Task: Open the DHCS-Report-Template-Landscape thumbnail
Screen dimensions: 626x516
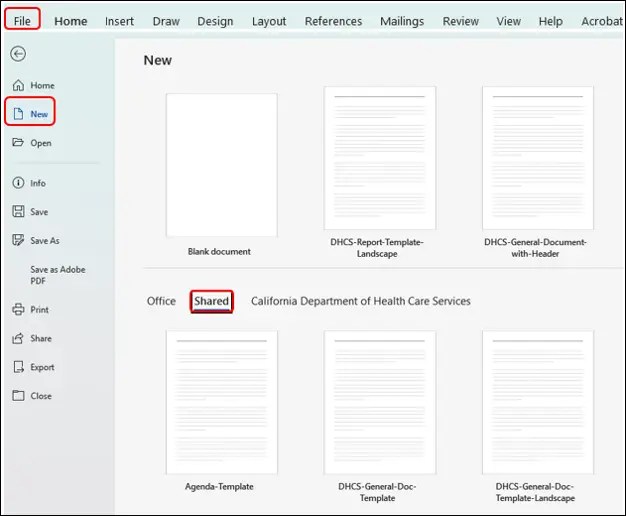Action: click(380, 158)
